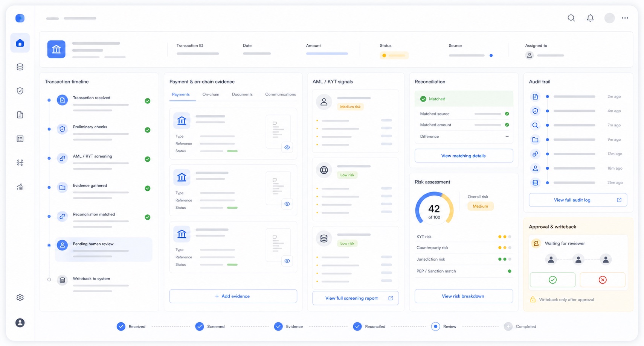Click the Completed step in progress bar
The image size is (644, 346).
[x=520, y=326]
